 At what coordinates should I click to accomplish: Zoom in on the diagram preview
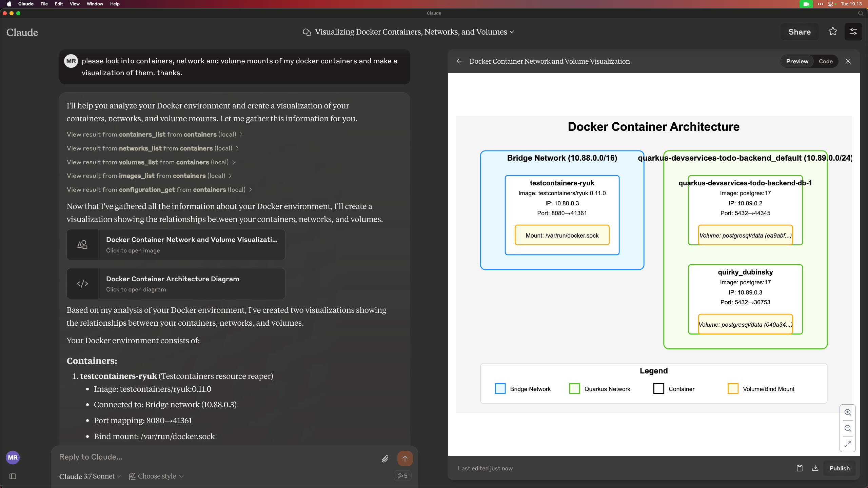(848, 412)
